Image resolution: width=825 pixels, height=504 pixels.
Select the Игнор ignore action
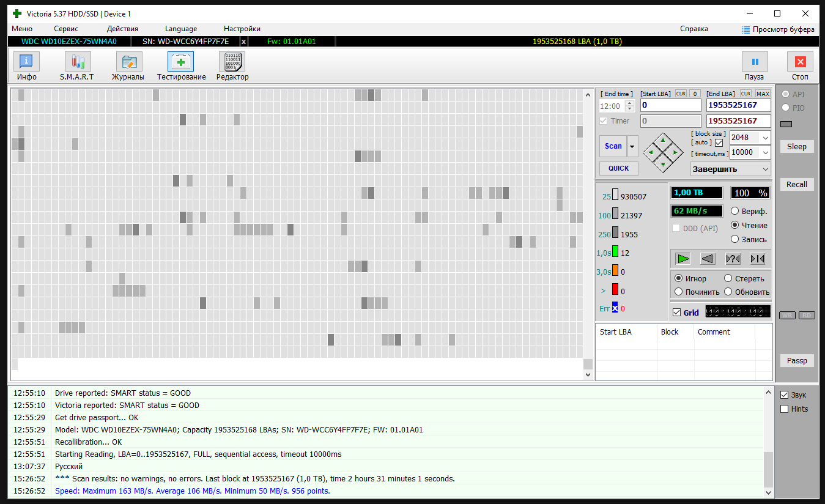click(x=679, y=278)
